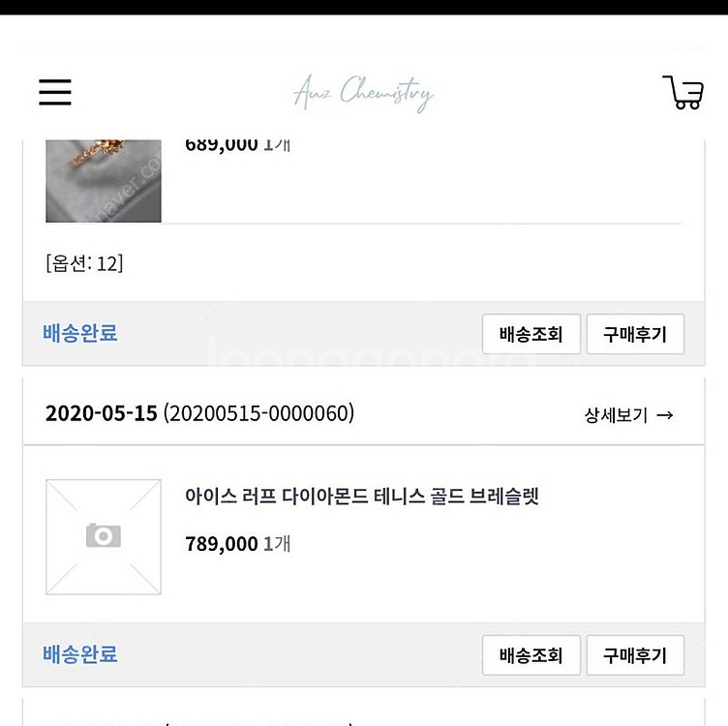This screenshot has height=726, width=728.
Task: Go to the Auz Chemistry logo home
Action: click(x=364, y=93)
